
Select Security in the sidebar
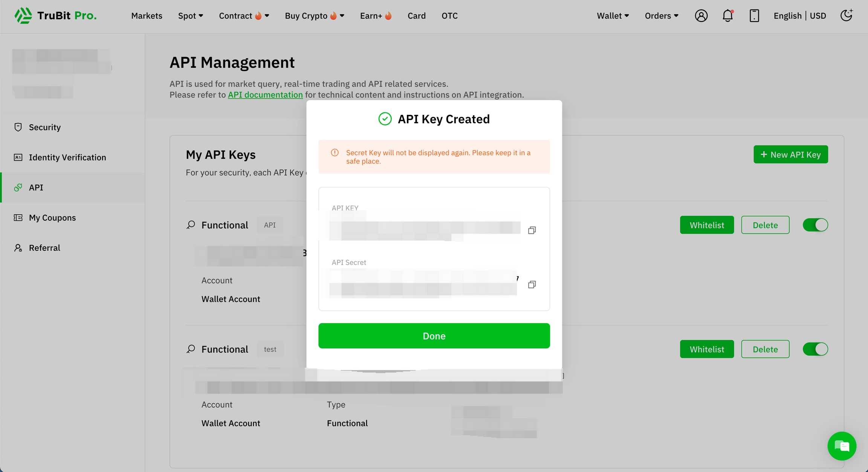pyautogui.click(x=44, y=127)
